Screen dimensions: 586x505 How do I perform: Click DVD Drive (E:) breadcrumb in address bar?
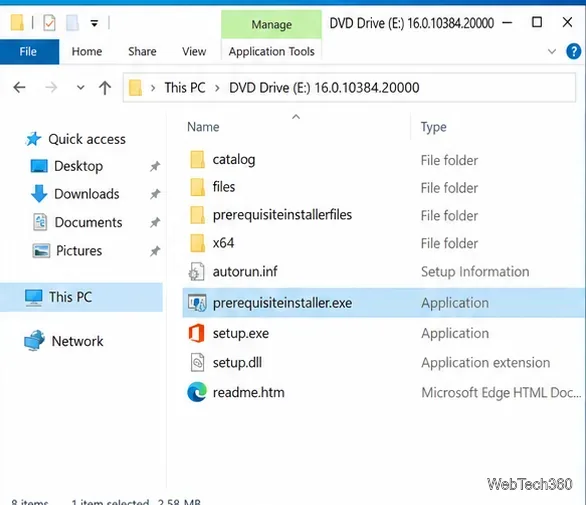click(x=324, y=88)
